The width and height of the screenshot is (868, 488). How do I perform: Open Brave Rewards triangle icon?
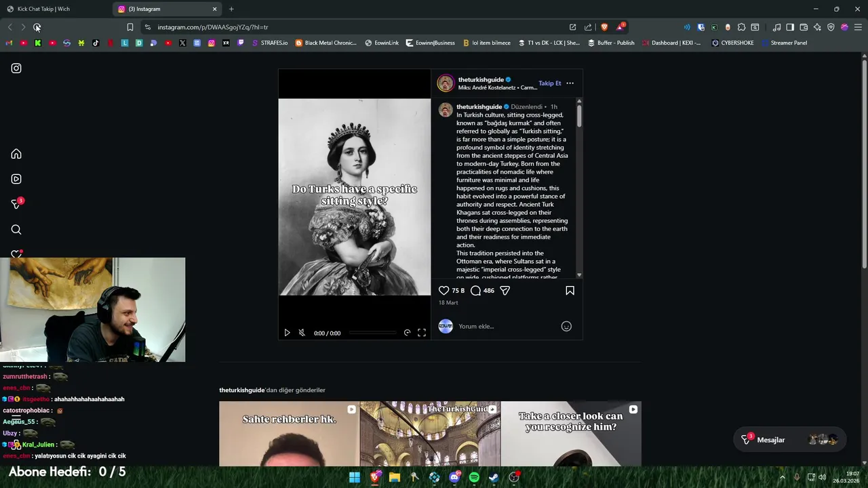(620, 27)
